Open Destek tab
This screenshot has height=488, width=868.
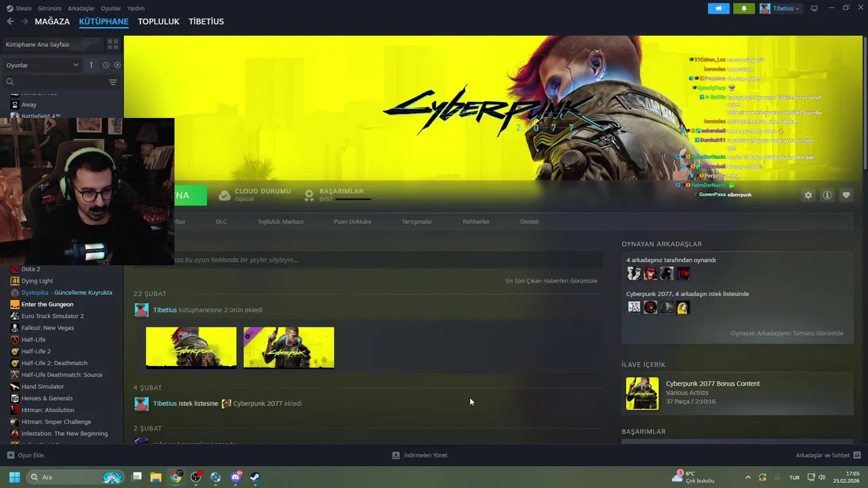pyautogui.click(x=530, y=222)
